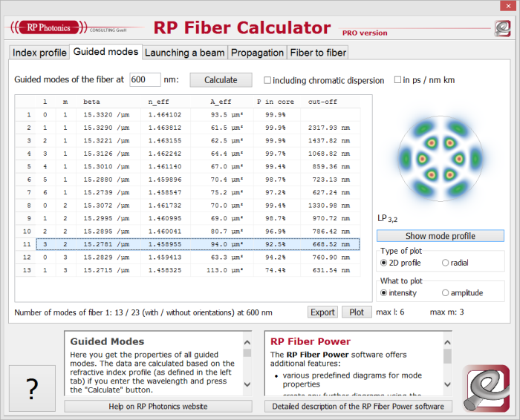The width and height of the screenshot is (520, 420).
Task: Click cut-off value 970.72 nm
Action: click(x=331, y=218)
